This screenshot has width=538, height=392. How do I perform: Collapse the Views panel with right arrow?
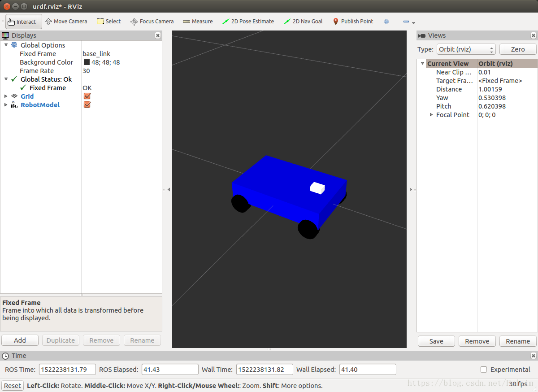click(411, 190)
